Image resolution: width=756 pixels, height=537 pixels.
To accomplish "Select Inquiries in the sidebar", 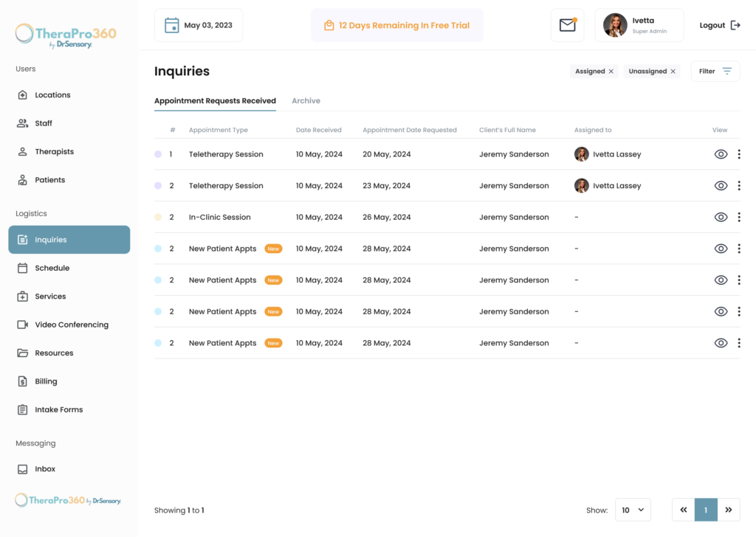I will coord(69,240).
